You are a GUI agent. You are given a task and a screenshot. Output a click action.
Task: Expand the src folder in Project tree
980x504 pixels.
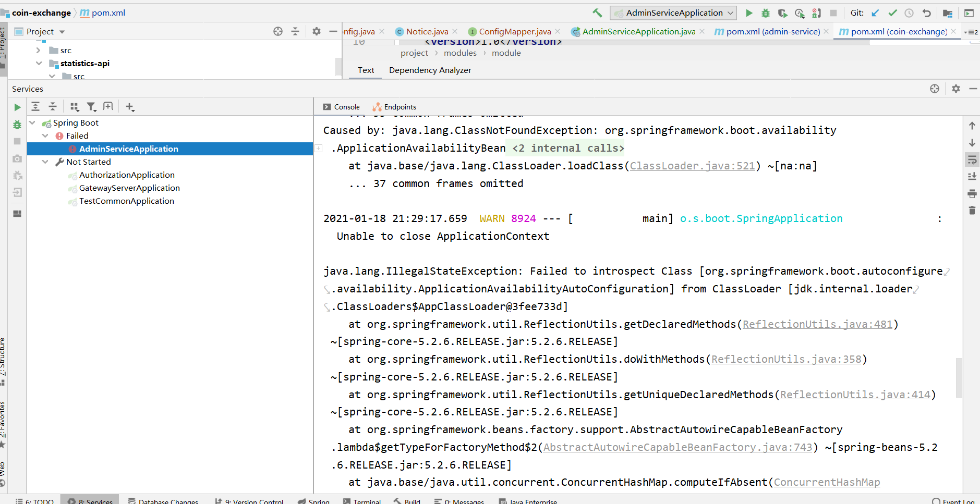38,50
